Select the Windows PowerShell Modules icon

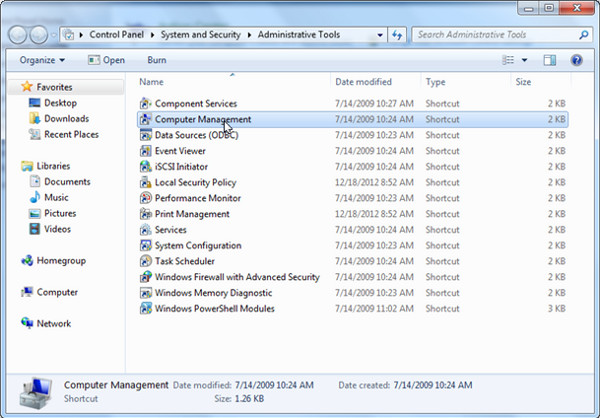tap(145, 309)
